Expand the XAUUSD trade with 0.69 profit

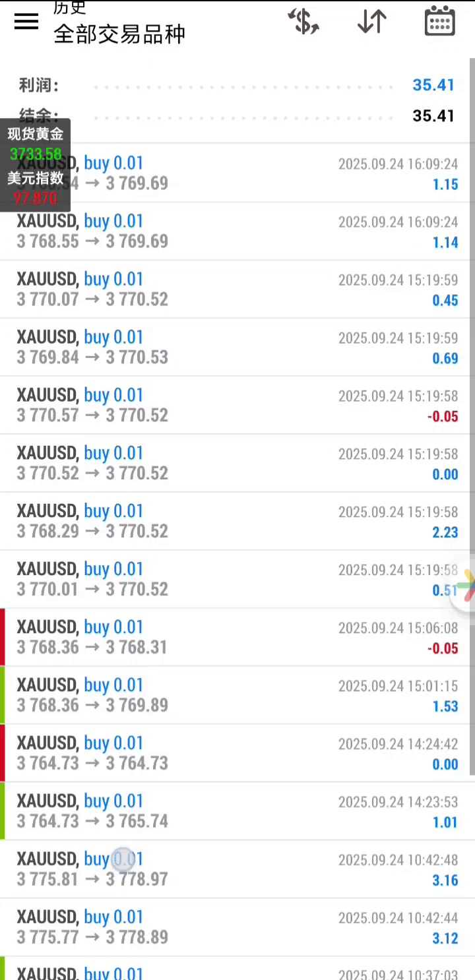[237, 347]
